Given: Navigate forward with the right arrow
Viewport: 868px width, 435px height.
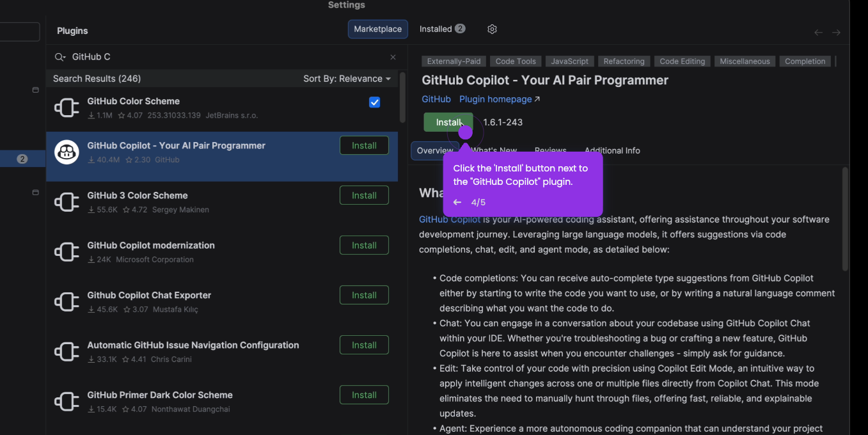Looking at the screenshot, I should pos(836,32).
